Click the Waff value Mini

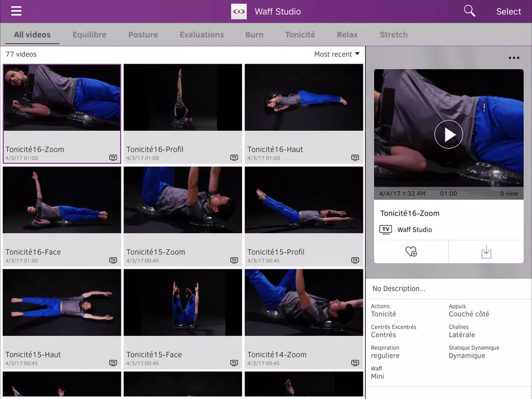pos(377,376)
